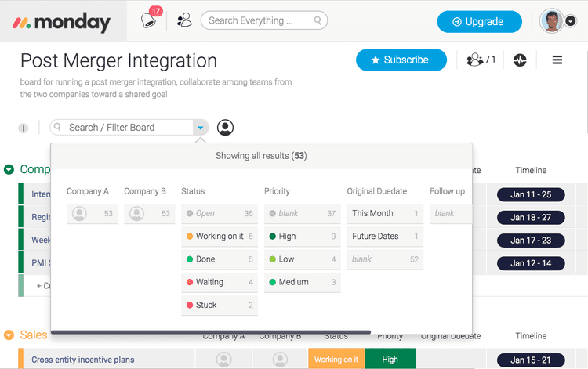588x369 pixels.
Task: Focus the Search Everything field
Action: click(264, 20)
